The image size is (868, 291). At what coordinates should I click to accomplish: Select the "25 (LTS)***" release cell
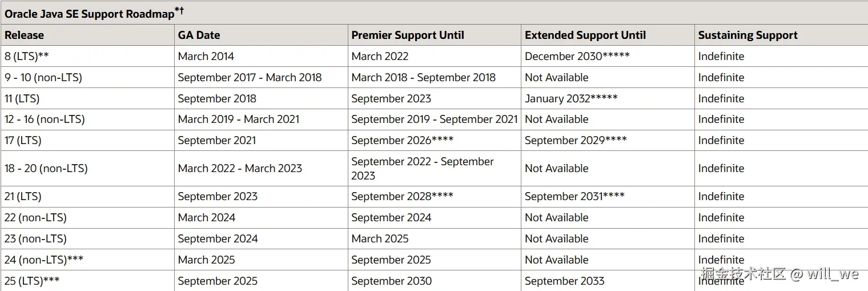[x=32, y=281]
